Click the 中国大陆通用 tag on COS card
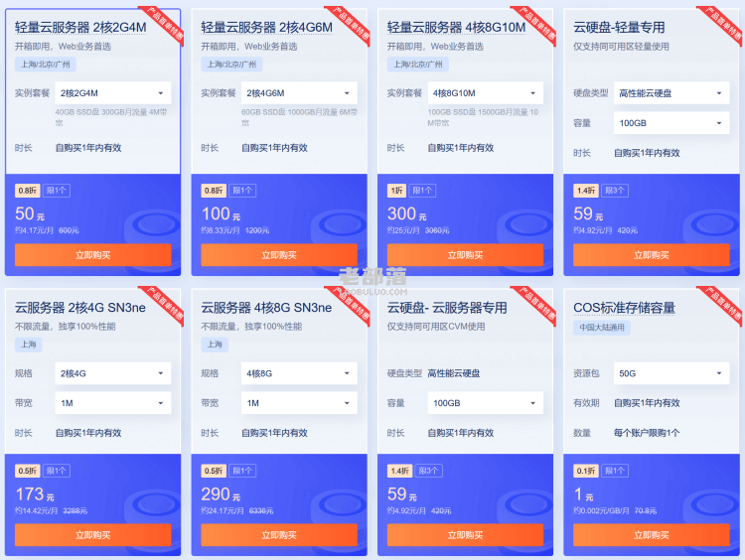745x560 pixels. [x=602, y=328]
